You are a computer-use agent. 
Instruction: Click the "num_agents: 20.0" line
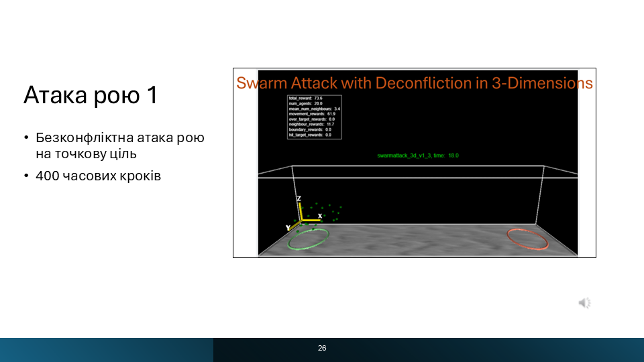tap(305, 103)
